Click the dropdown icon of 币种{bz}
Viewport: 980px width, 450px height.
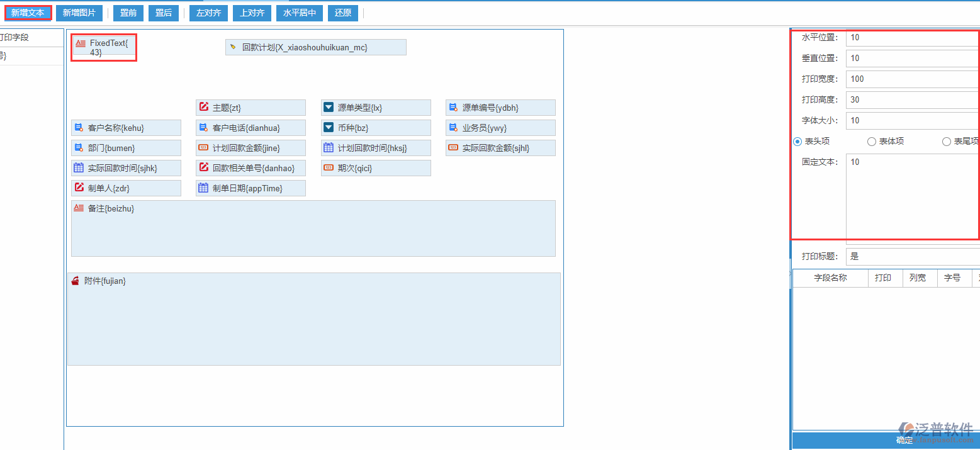point(329,128)
